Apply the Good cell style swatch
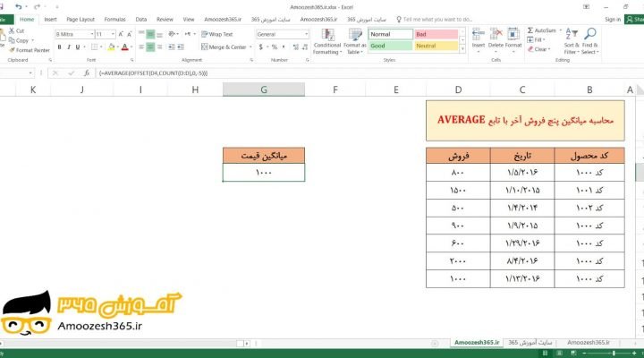The width and height of the screenshot is (644, 358). [x=390, y=46]
